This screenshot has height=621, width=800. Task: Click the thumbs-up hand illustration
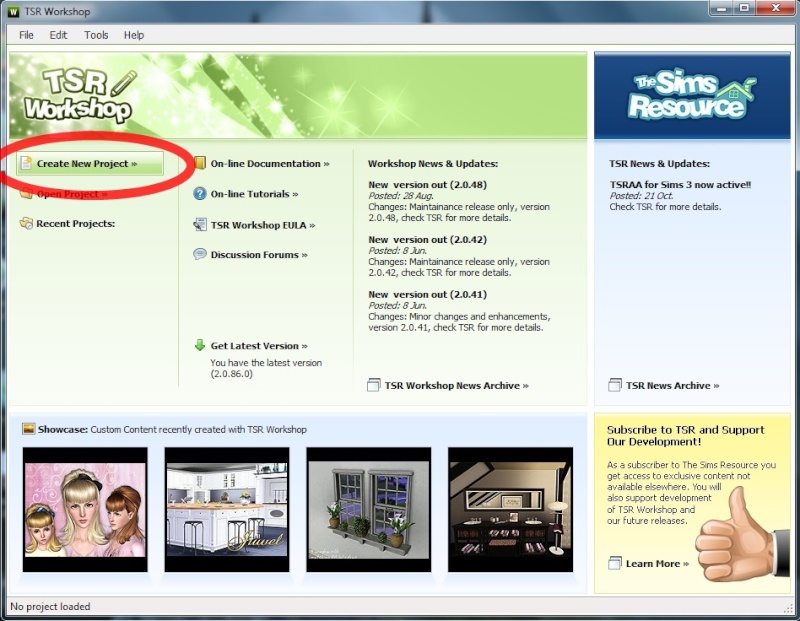[742, 536]
